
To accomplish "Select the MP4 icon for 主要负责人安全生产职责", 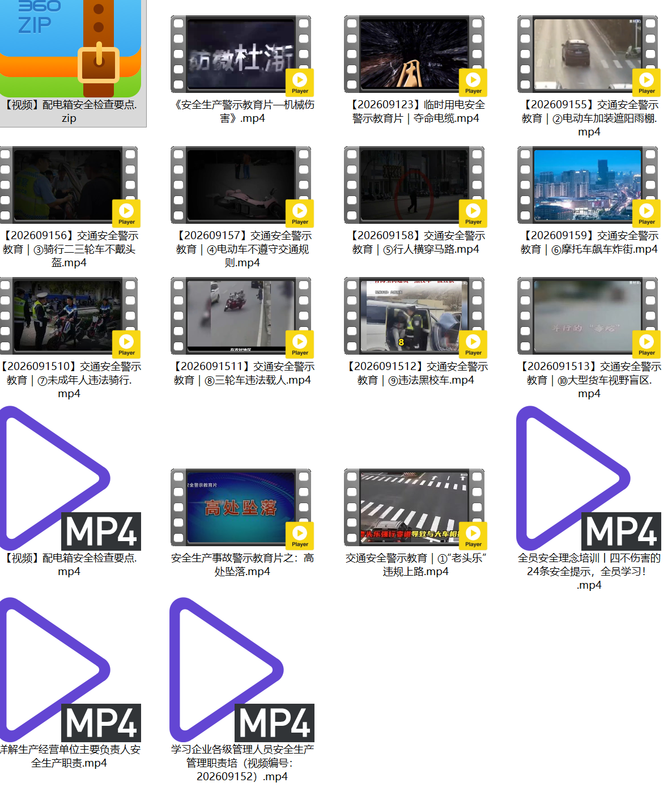I will pyautogui.click(x=69, y=670).
